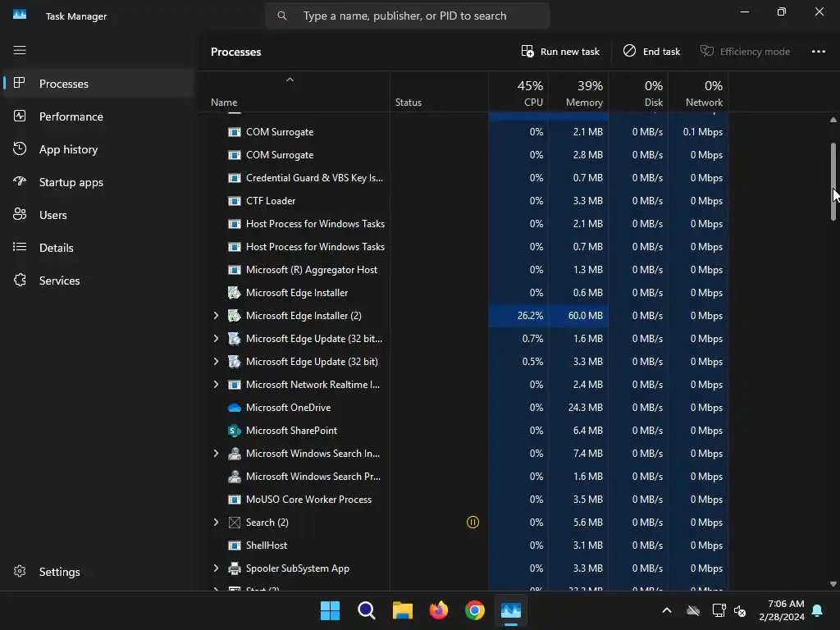Expand Microsoft Edge Installer (2) group
This screenshot has width=840, height=630.
coord(216,316)
